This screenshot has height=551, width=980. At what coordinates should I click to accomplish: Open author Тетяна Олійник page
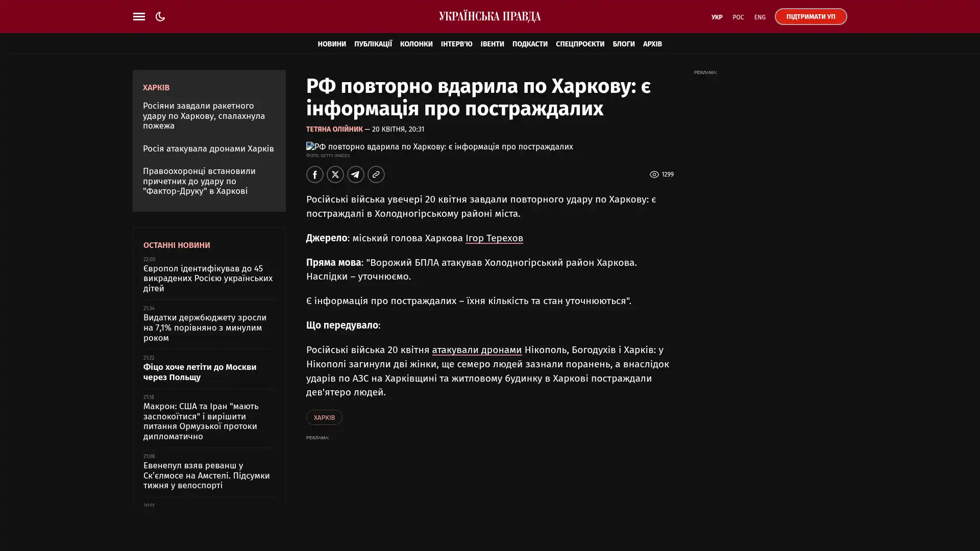pyautogui.click(x=334, y=130)
